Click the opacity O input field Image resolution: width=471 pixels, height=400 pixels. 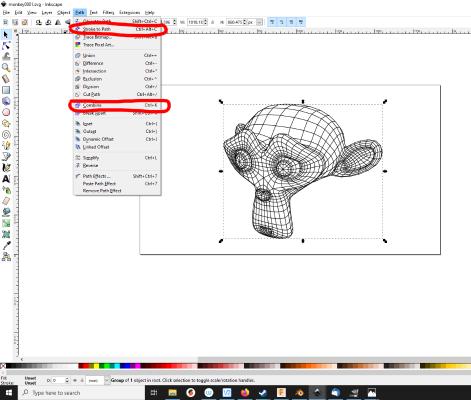(x=58, y=380)
